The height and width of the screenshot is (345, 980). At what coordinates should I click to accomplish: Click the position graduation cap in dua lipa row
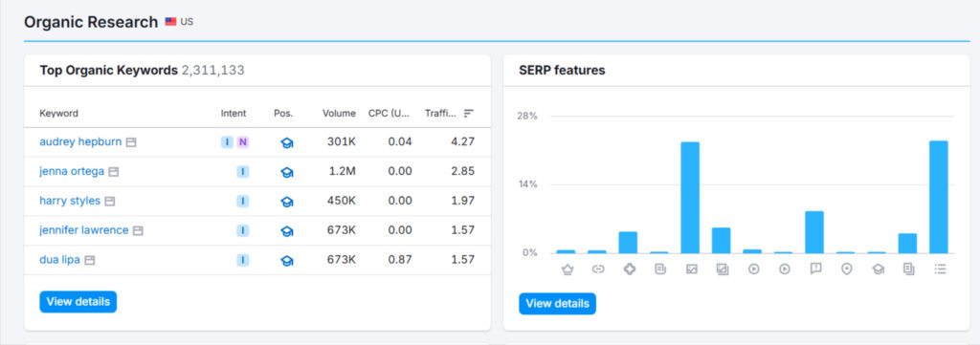(x=287, y=261)
